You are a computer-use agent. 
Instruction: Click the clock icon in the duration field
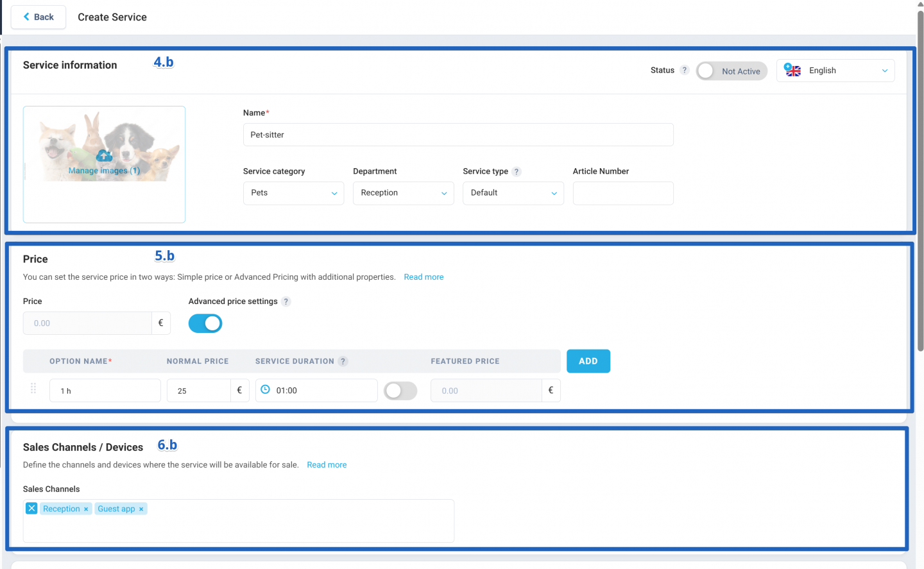tap(265, 389)
